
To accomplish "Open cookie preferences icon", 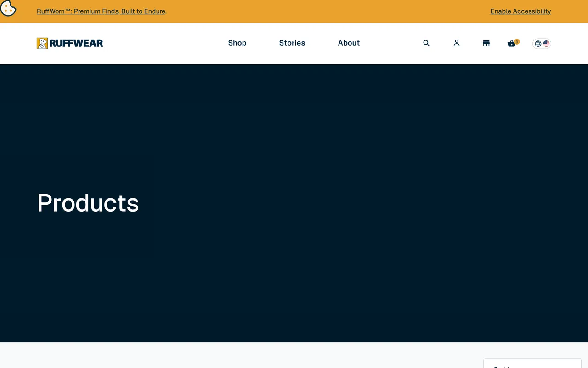I will pyautogui.click(x=8, y=8).
